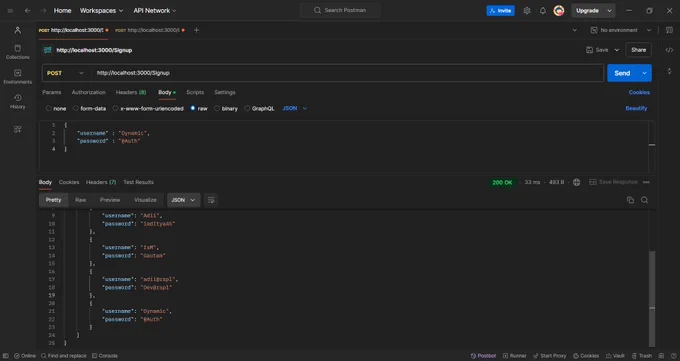Open the Environments sidebar panel
This screenshot has width=680, height=361.
17,76
